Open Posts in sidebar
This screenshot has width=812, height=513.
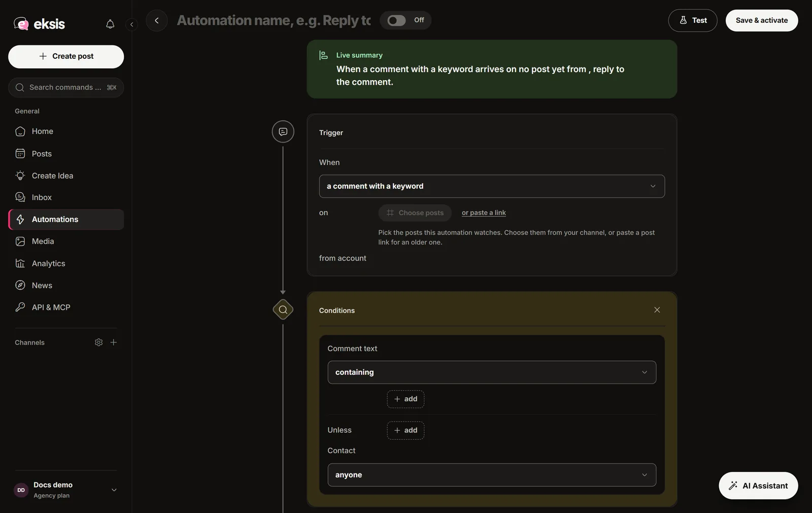pyautogui.click(x=66, y=154)
